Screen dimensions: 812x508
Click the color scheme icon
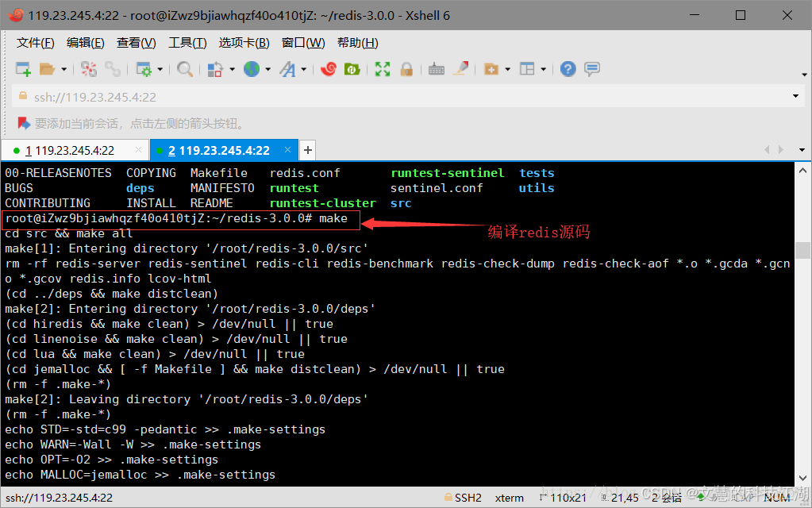click(x=215, y=69)
